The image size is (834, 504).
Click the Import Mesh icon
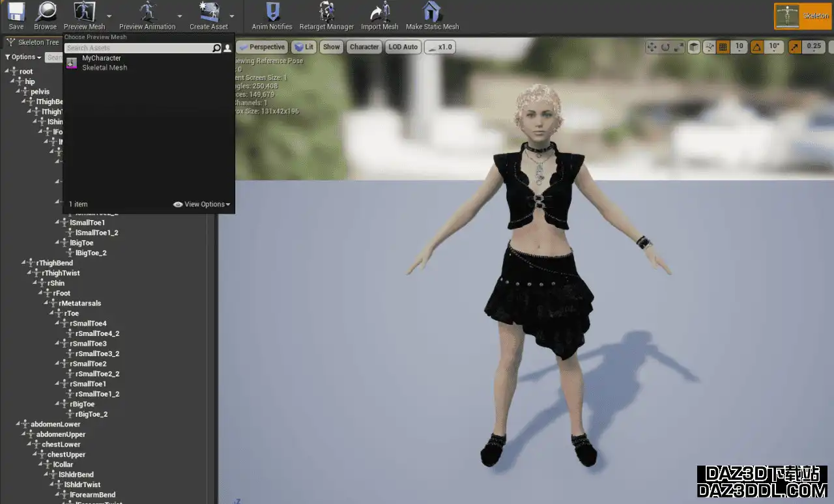click(379, 12)
